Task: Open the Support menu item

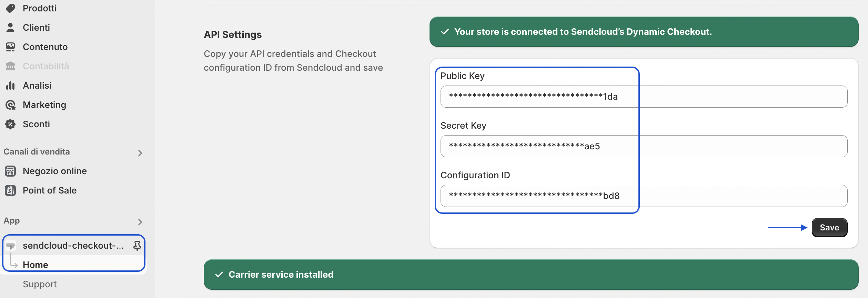Action: (40, 284)
